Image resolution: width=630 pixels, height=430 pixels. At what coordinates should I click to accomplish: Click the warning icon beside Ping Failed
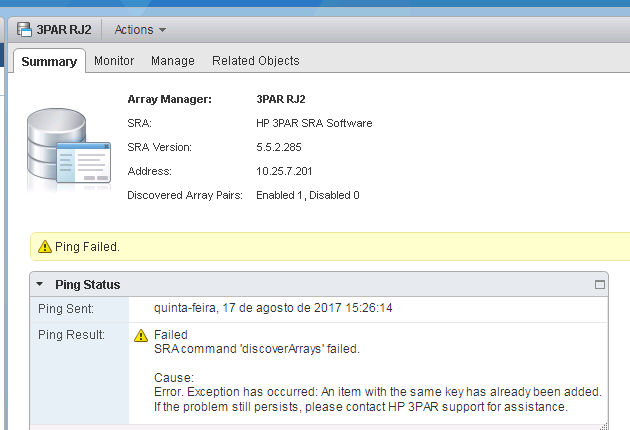tap(45, 246)
